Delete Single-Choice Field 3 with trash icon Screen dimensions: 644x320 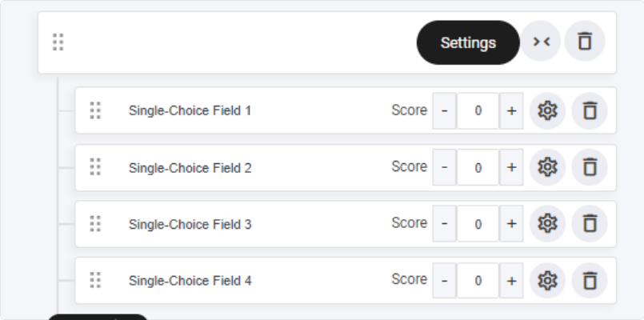coord(590,223)
